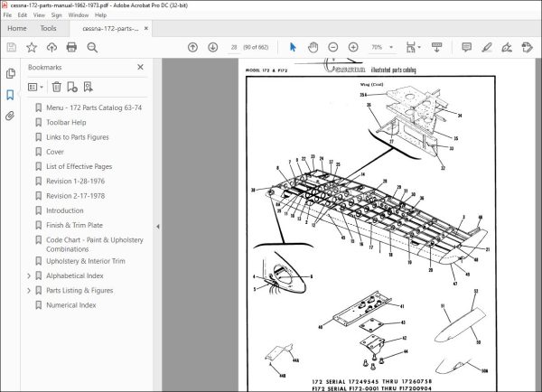Go to the previous page with up arrow

[193, 47]
